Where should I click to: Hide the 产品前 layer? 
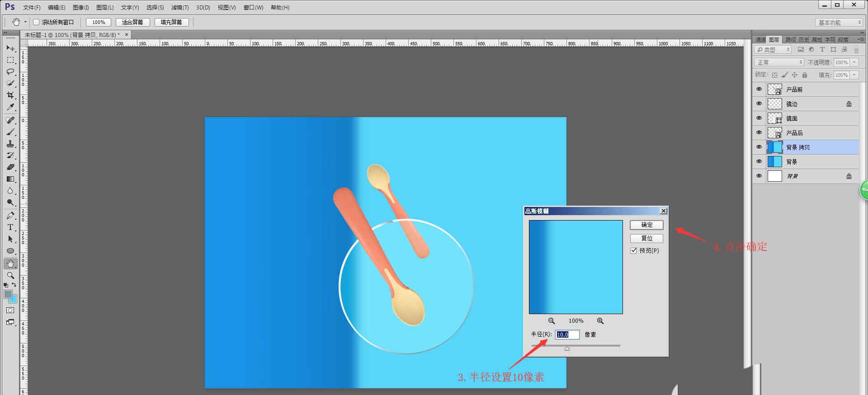[x=759, y=89]
